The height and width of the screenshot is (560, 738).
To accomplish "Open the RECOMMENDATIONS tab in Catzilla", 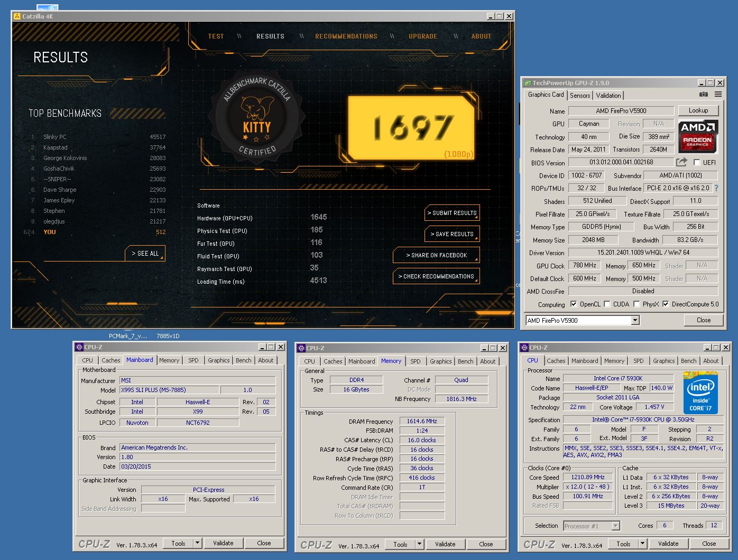I will click(346, 36).
